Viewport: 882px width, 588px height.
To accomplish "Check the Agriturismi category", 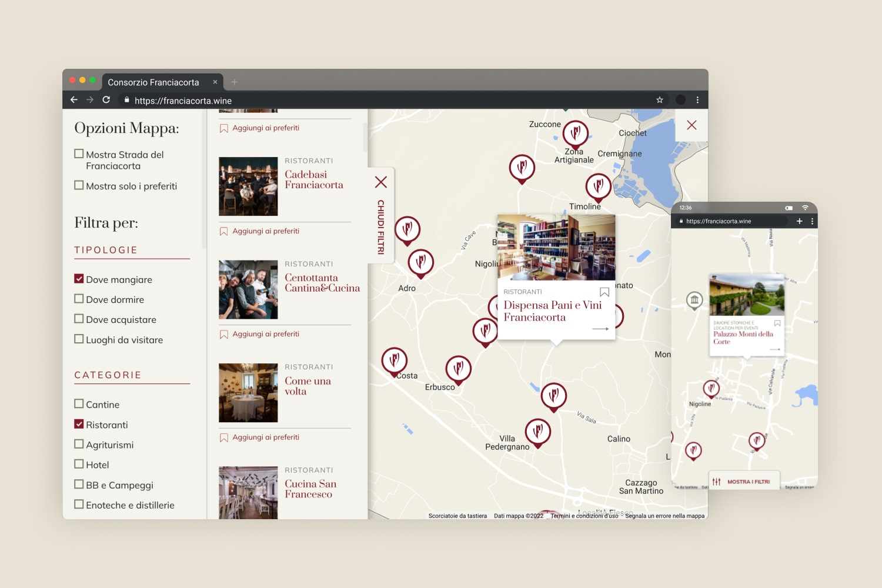I will 79,445.
